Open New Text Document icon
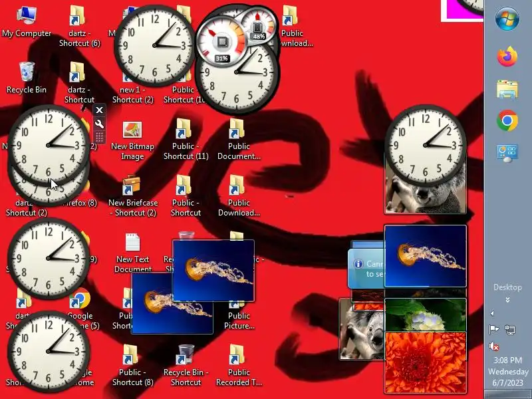532x399 pixels. 132,253
